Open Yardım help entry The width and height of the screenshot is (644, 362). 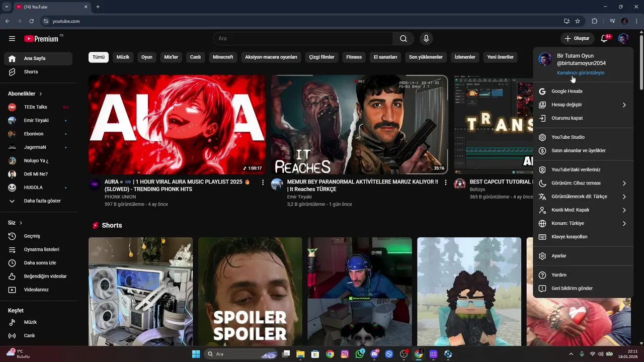tap(583, 275)
